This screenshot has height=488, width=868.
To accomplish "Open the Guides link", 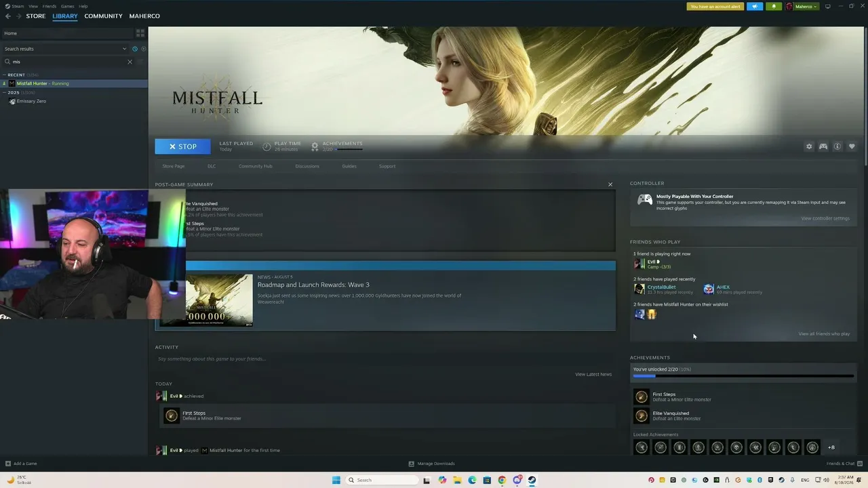I will [349, 166].
